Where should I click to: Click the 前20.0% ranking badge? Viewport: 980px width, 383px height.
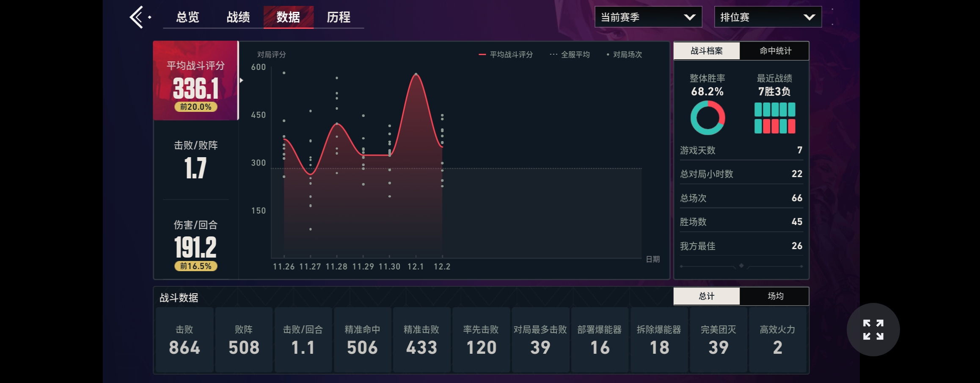click(x=196, y=107)
